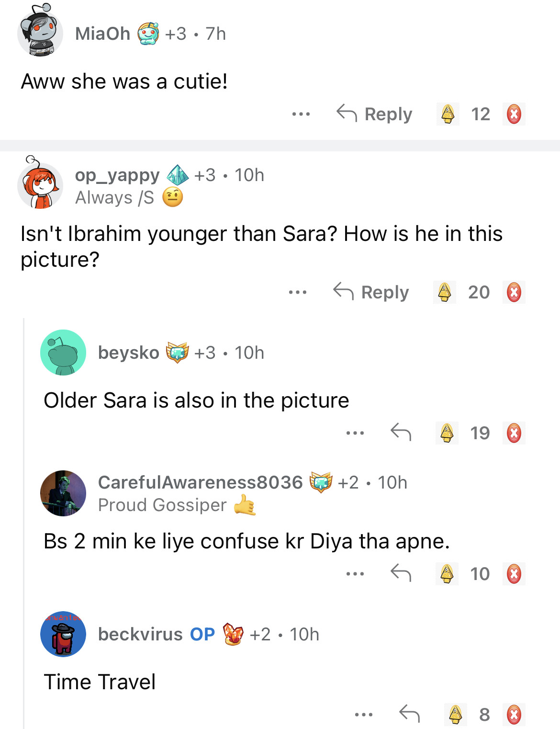The width and height of the screenshot is (560, 729).
Task: Downvote CarefulAwareness8036's comment
Action: (x=514, y=574)
